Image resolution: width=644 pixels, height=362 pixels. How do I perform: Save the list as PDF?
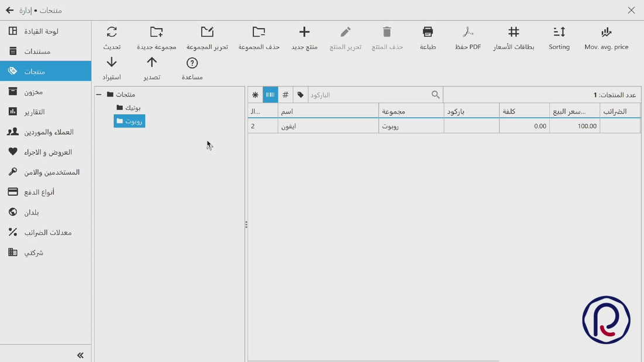(x=468, y=38)
